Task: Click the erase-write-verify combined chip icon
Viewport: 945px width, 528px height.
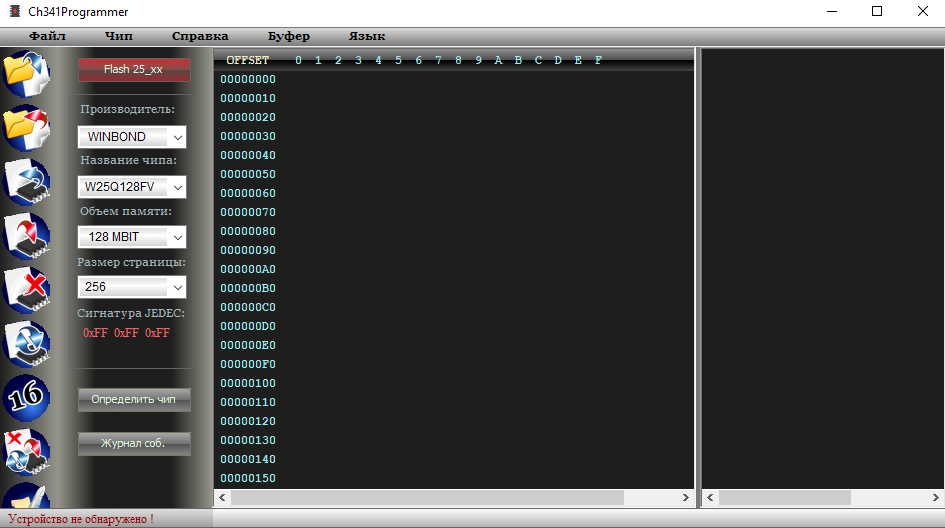Action: click(x=26, y=452)
